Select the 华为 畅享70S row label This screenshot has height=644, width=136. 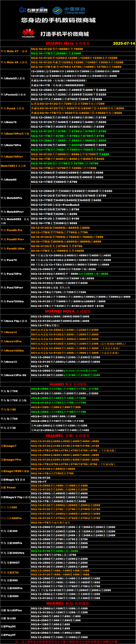point(9,419)
